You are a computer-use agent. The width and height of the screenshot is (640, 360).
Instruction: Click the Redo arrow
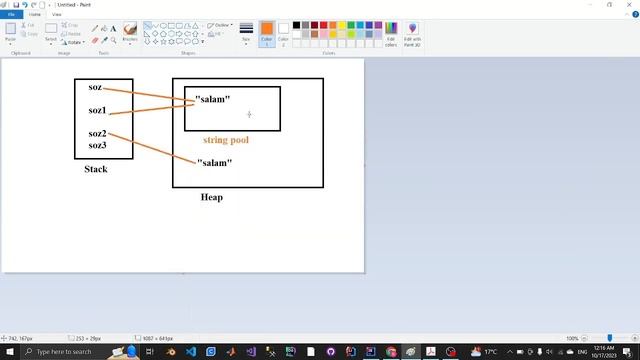coord(34,5)
